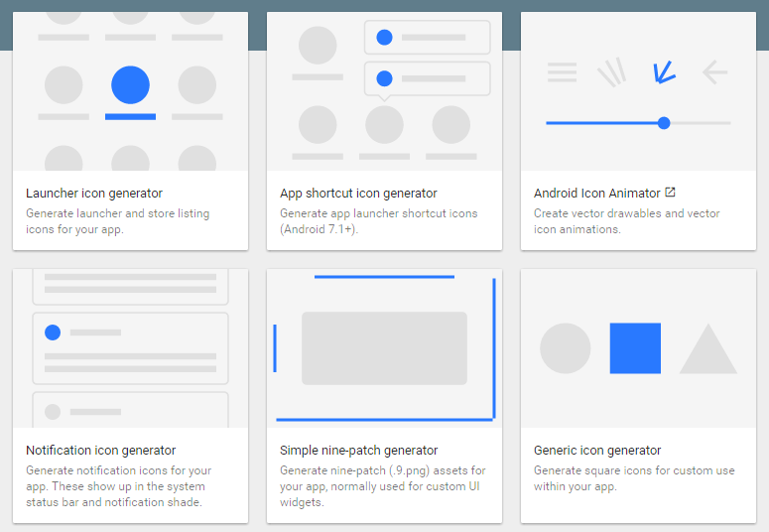This screenshot has width=769, height=532.
Task: Click the blue square in Generic icon thumbnail
Action: pyautogui.click(x=635, y=348)
